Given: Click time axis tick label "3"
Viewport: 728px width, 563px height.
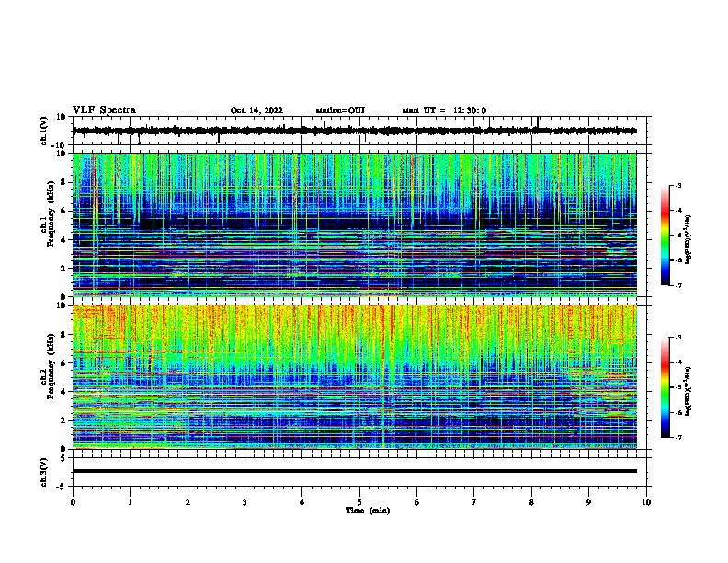Looking at the screenshot, I should coord(245,502).
